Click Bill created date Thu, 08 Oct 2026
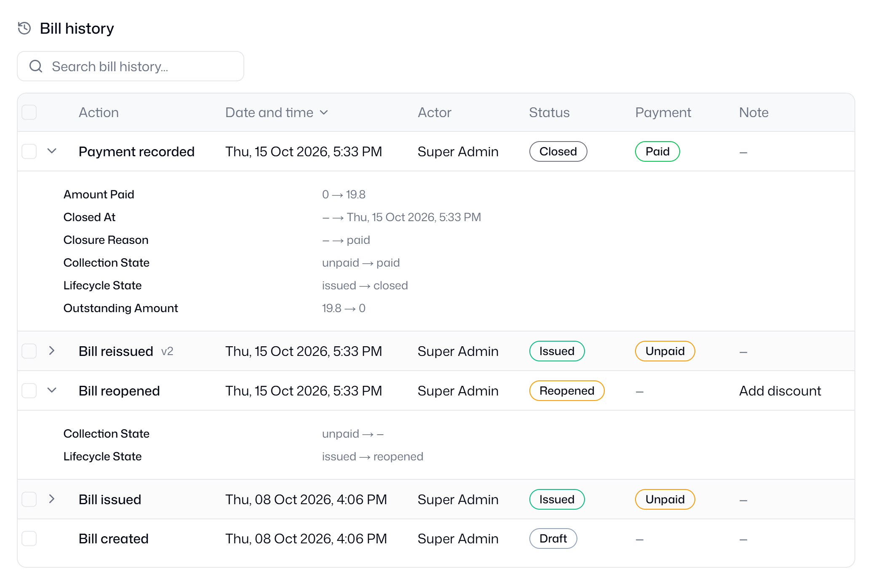Image resolution: width=873 pixels, height=588 pixels. (306, 538)
